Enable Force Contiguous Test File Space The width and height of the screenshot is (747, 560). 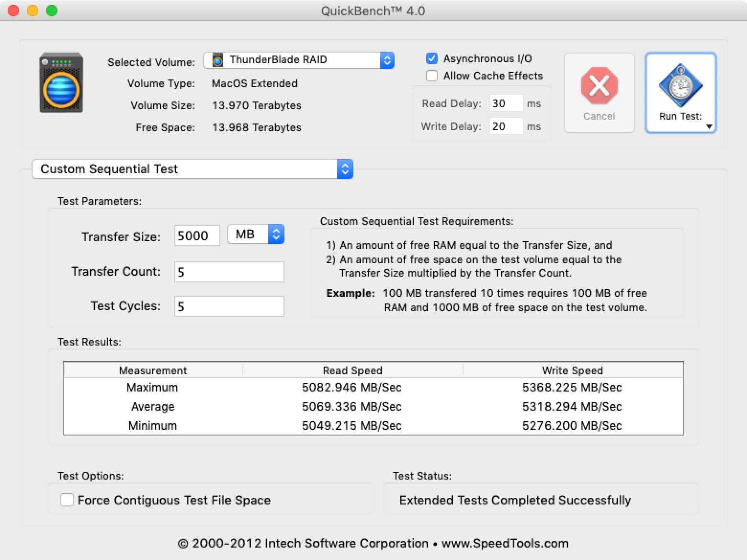(67, 500)
